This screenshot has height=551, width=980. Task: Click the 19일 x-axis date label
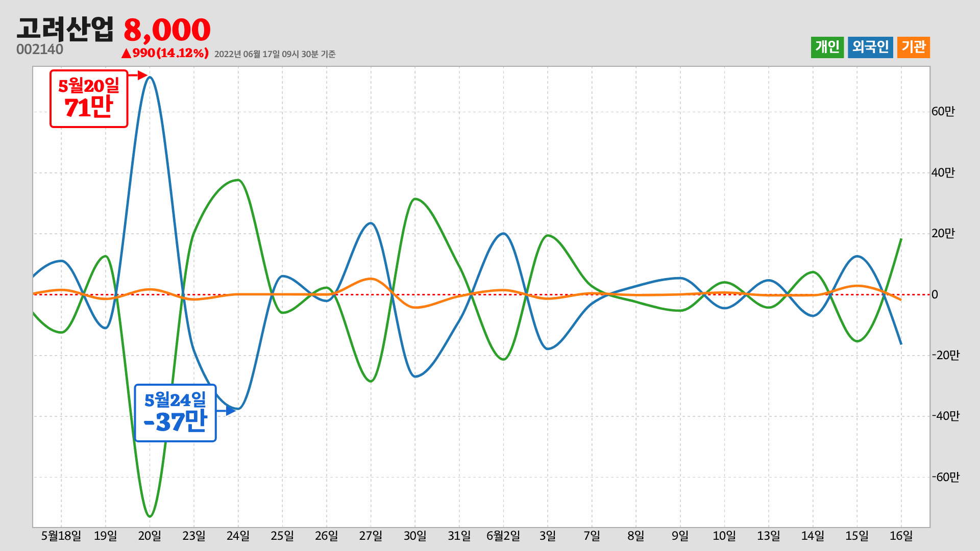[x=106, y=536]
